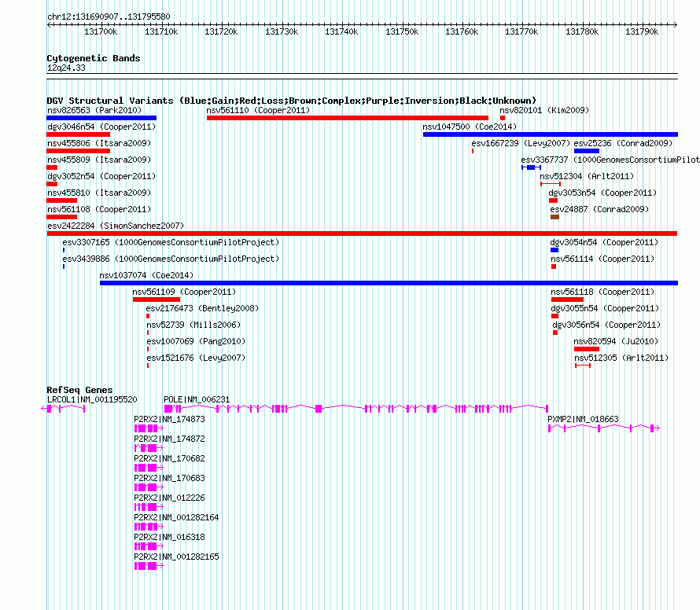This screenshot has height=610, width=700.
Task: Click the POLE|NM_006231 gene label
Action: (x=197, y=400)
